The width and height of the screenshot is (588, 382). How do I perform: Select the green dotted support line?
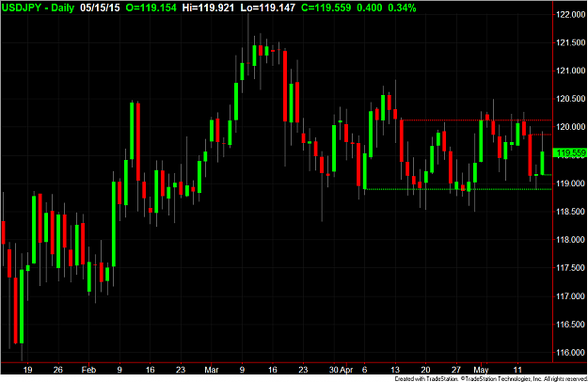[x=458, y=189]
